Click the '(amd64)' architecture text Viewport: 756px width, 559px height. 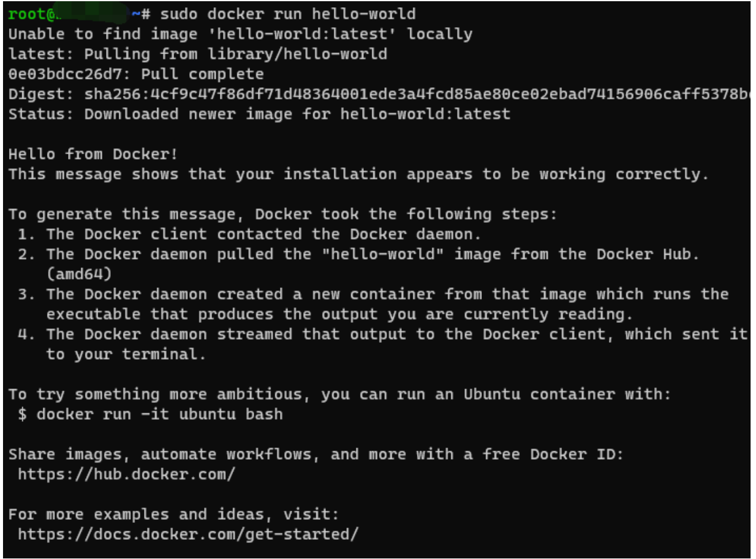79,274
